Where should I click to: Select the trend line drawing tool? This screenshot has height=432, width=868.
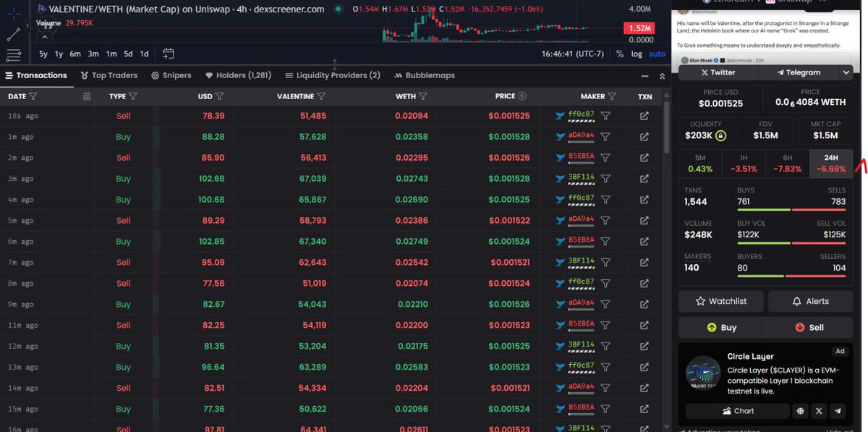pos(13,34)
